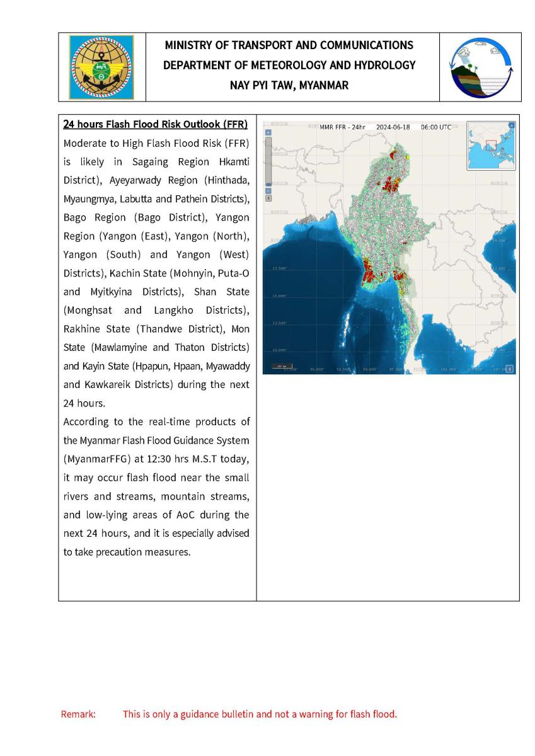
Task: Click the overview inset map thumbnail
Action: (x=491, y=146)
